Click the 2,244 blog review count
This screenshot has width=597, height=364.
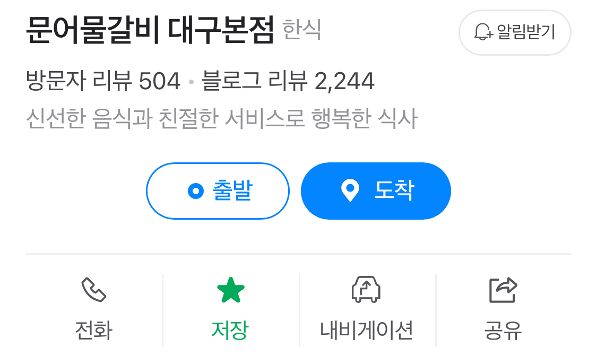pos(344,81)
